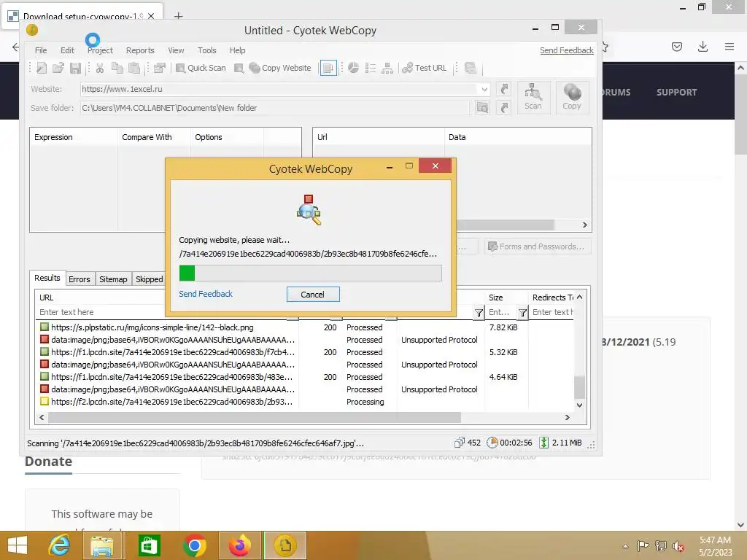Open Firefox downloads arrow icon

(703, 47)
